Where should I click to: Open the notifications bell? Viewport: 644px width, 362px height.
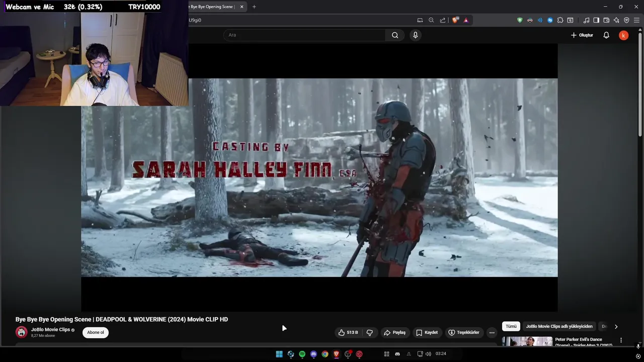point(606,35)
